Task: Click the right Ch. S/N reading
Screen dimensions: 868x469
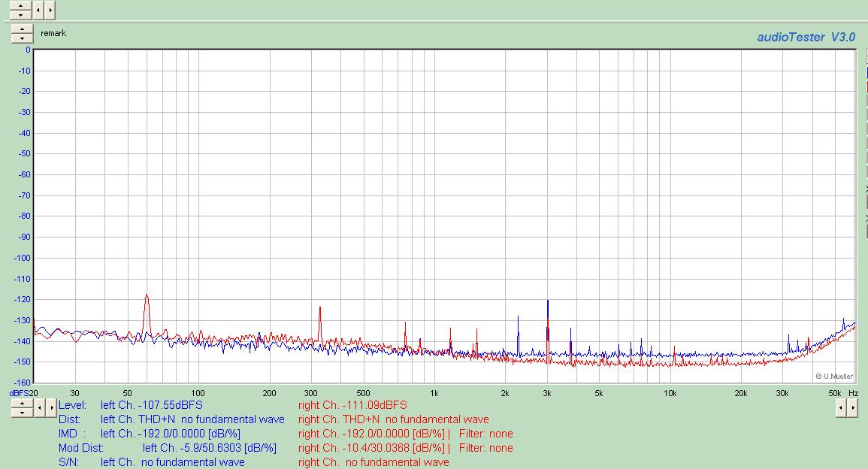Action: tap(374, 462)
